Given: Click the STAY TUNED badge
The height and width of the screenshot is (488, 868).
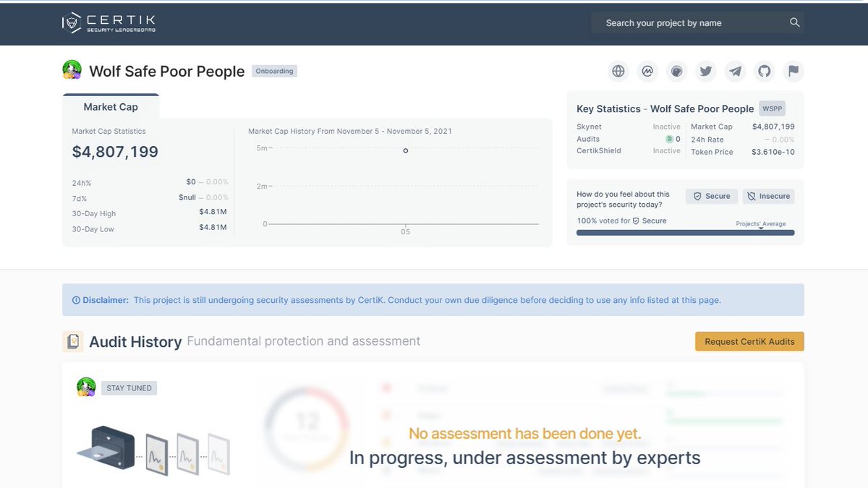Looking at the screenshot, I should tap(129, 388).
